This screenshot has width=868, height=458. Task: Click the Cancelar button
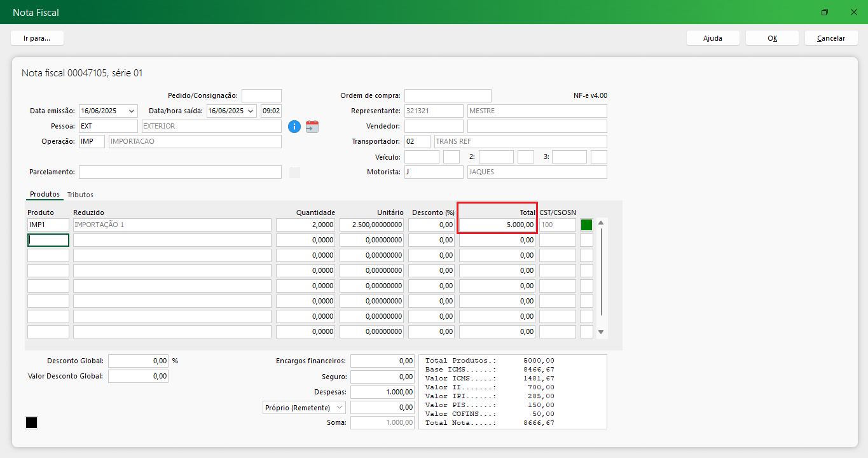tap(830, 38)
